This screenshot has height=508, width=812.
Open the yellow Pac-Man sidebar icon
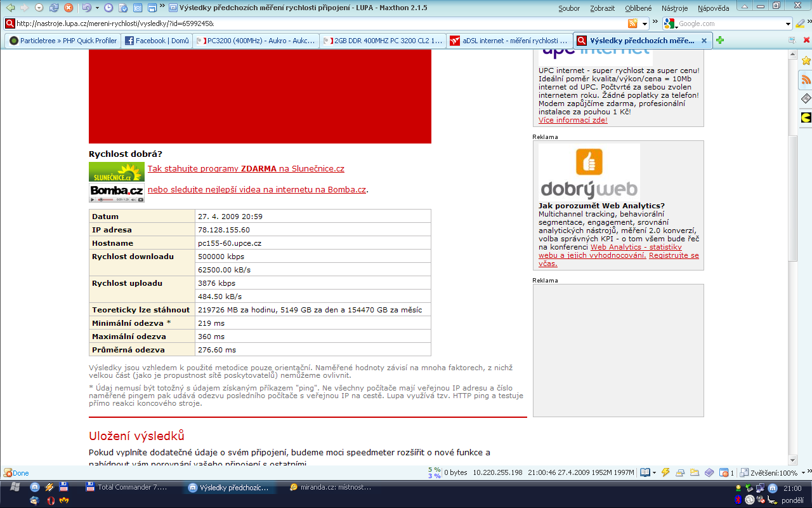806,117
